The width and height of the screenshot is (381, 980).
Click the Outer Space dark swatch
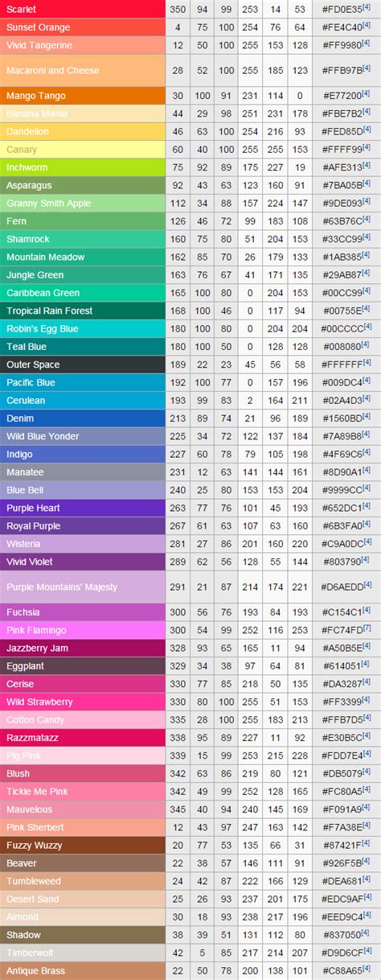(83, 364)
